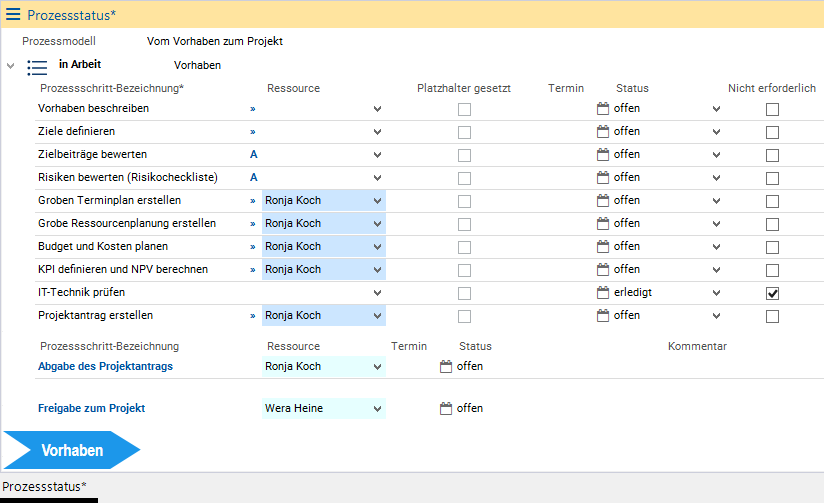Open calendar icon for Abgabe des Projektantrags
This screenshot has height=503, width=824.
click(446, 366)
